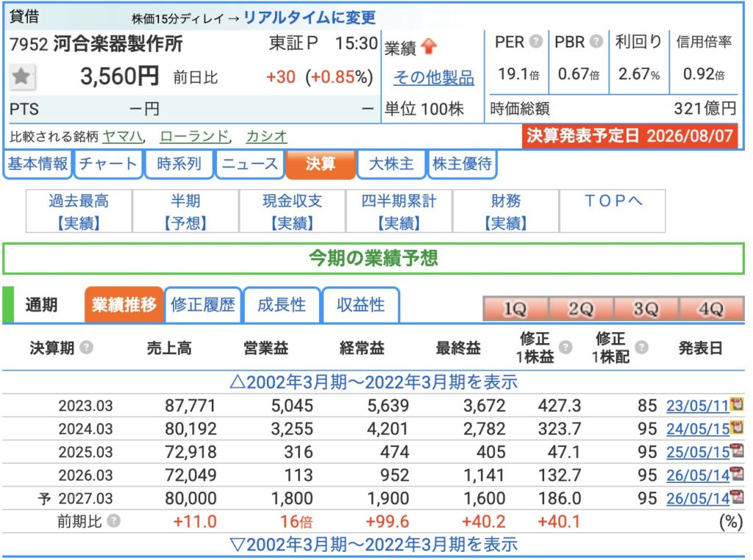The image size is (753, 560).
Task: Show 1Q quarterly results
Action: point(515,309)
